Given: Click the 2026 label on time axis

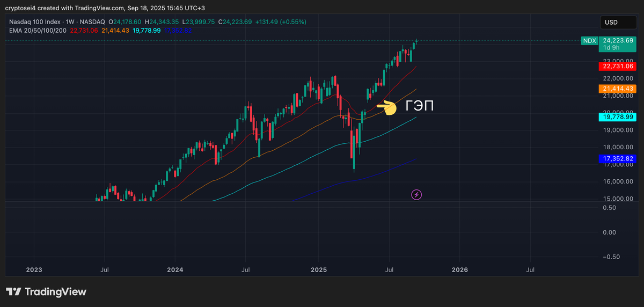Looking at the screenshot, I should pos(460,269).
